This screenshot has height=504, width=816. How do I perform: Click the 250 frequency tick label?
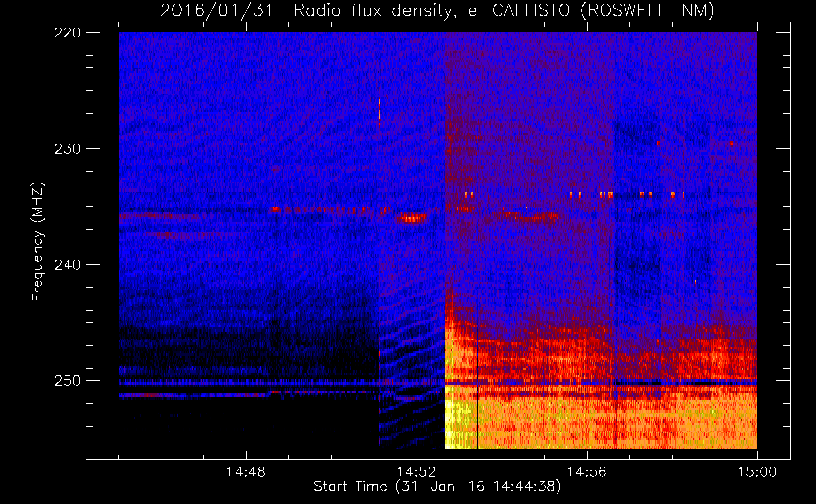(68, 381)
